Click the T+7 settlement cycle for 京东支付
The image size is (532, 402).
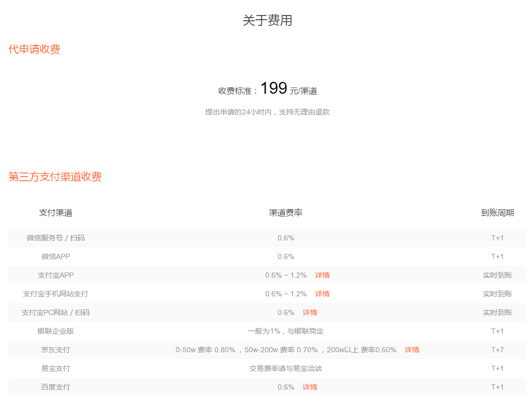(496, 350)
